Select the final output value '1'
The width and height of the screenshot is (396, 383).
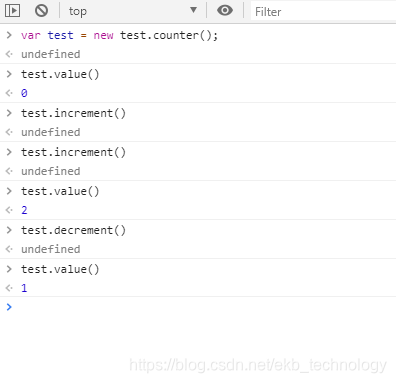pos(24,288)
